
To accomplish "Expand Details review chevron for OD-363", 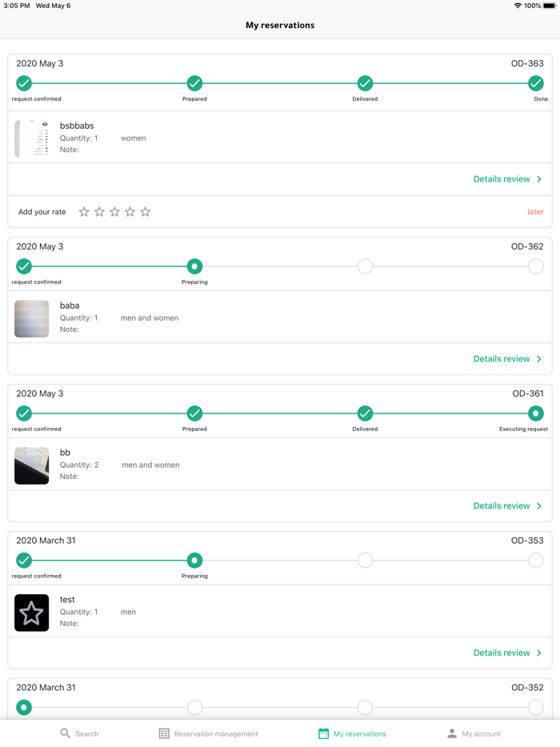I will click(x=539, y=179).
